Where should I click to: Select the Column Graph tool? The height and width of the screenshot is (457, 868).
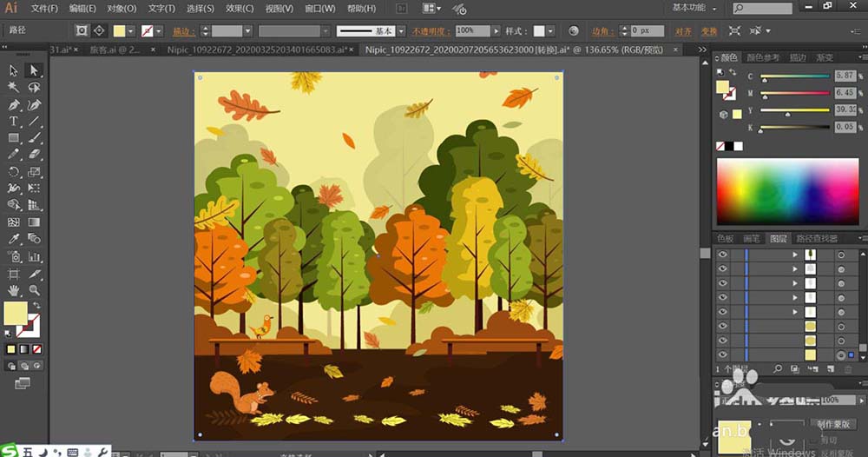tap(34, 256)
